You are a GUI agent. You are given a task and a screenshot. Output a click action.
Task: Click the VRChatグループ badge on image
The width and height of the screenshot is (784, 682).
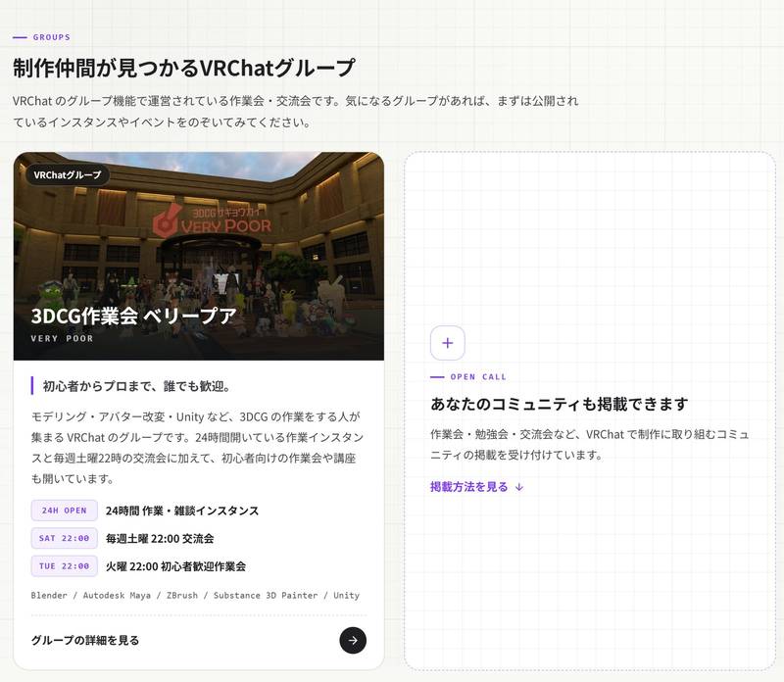click(x=68, y=175)
